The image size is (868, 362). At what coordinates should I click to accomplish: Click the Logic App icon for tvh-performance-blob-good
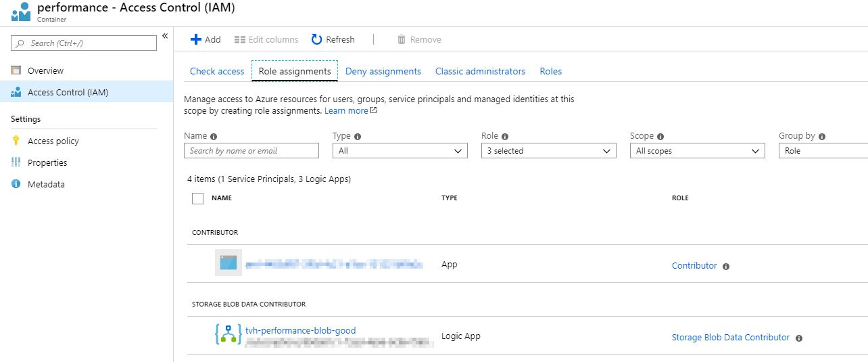point(228,334)
